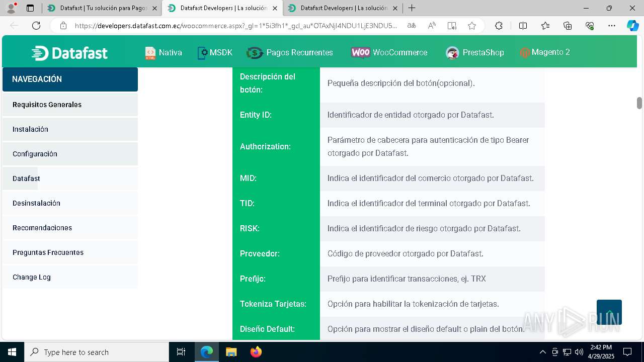This screenshot has height=362, width=644.
Task: Add page to favorites star
Action: (x=471, y=26)
